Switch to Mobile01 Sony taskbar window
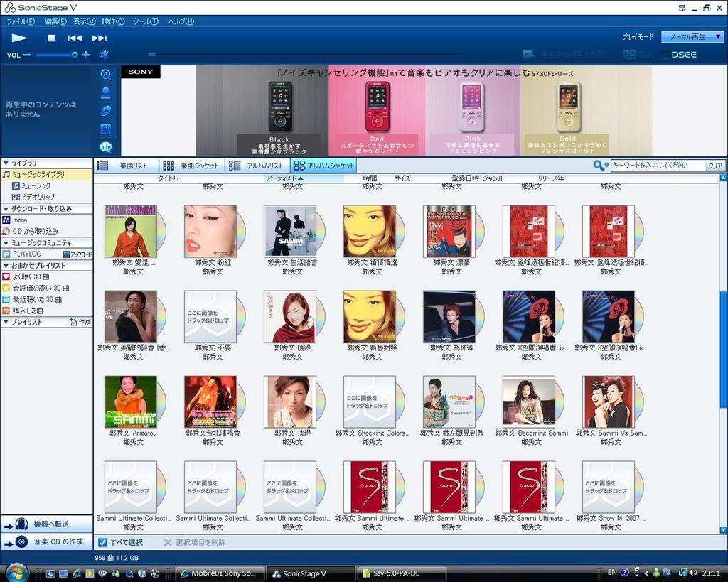 pyautogui.click(x=220, y=573)
